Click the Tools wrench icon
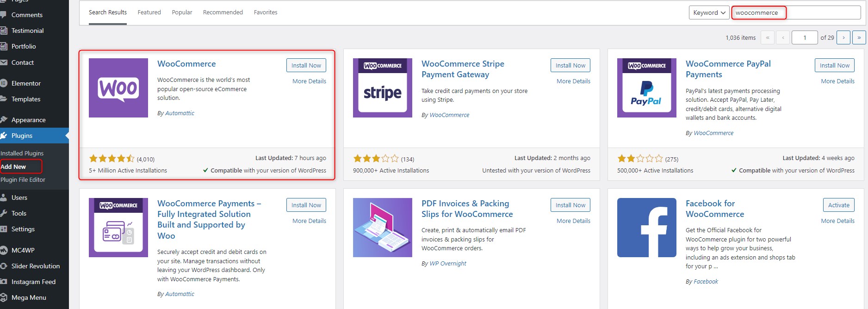This screenshot has width=868, height=309. [3, 213]
